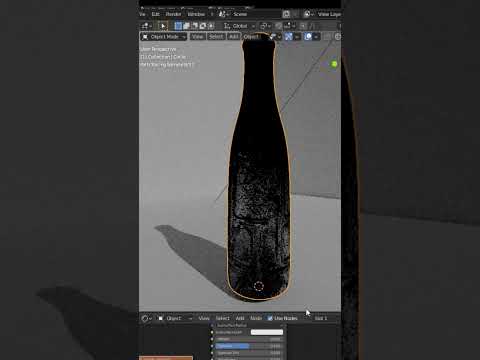Open the node editor Select menu
480x360 pixels.
tap(222, 318)
